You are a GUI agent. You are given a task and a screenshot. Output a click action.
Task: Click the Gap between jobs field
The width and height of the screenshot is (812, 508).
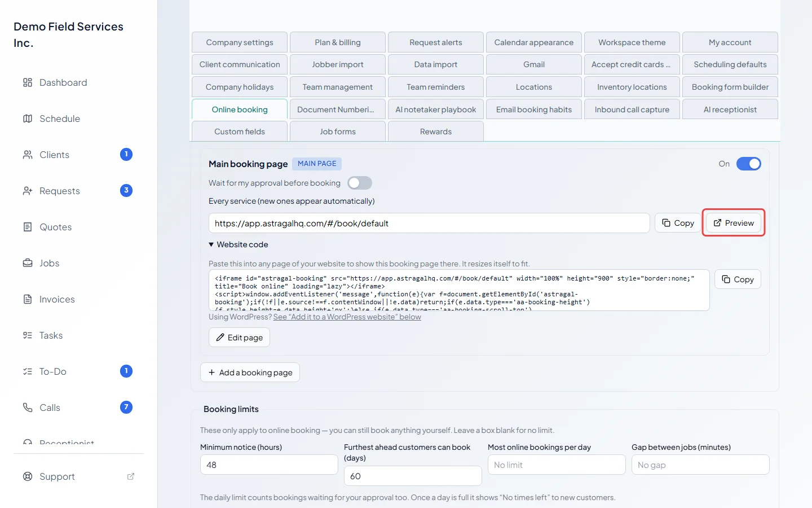[700, 465]
